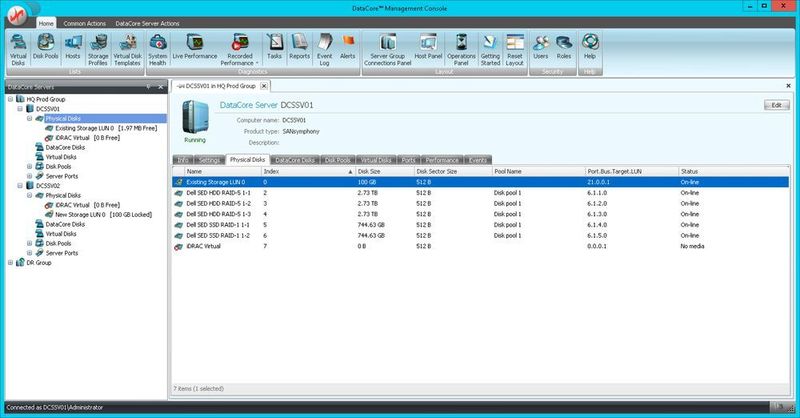The image size is (800, 418).
Task: Open the Settings details tab
Action: tap(209, 160)
